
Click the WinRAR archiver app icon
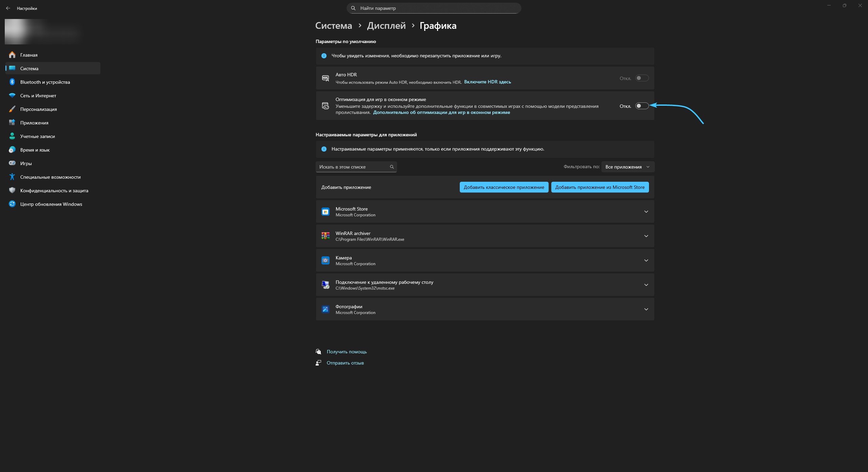(325, 236)
